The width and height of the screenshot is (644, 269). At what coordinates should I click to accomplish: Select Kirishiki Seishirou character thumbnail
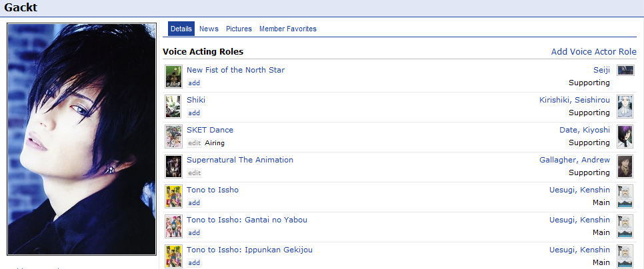coord(625,107)
